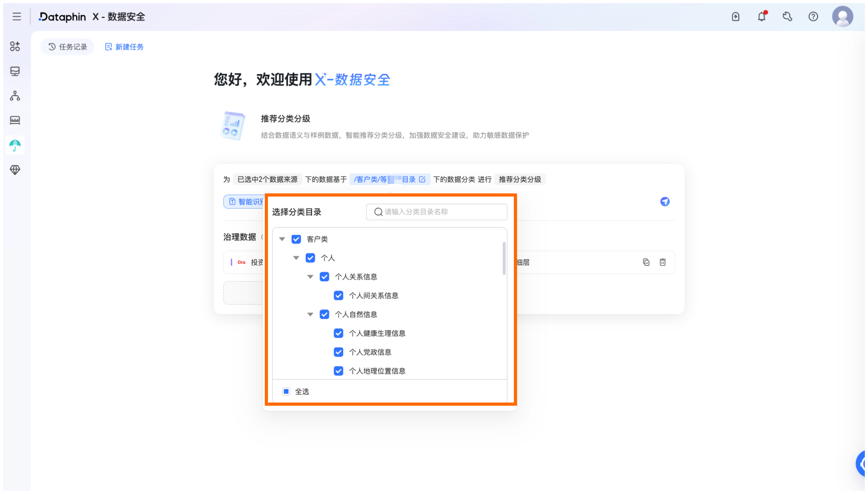Screen dimensions: 868x494
Task: Click the catalog tree scrollbar
Action: [x=504, y=258]
